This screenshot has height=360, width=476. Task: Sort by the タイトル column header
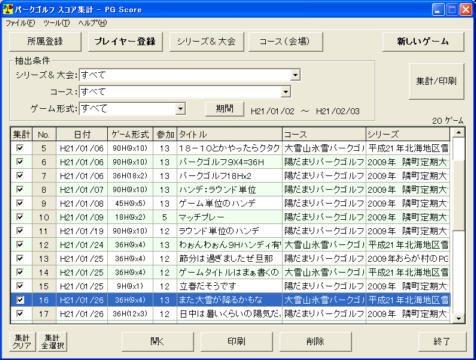[x=230, y=134]
